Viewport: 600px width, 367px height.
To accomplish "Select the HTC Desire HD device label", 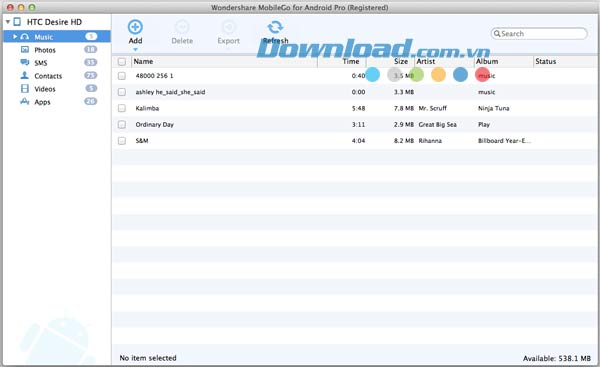I will (54, 22).
